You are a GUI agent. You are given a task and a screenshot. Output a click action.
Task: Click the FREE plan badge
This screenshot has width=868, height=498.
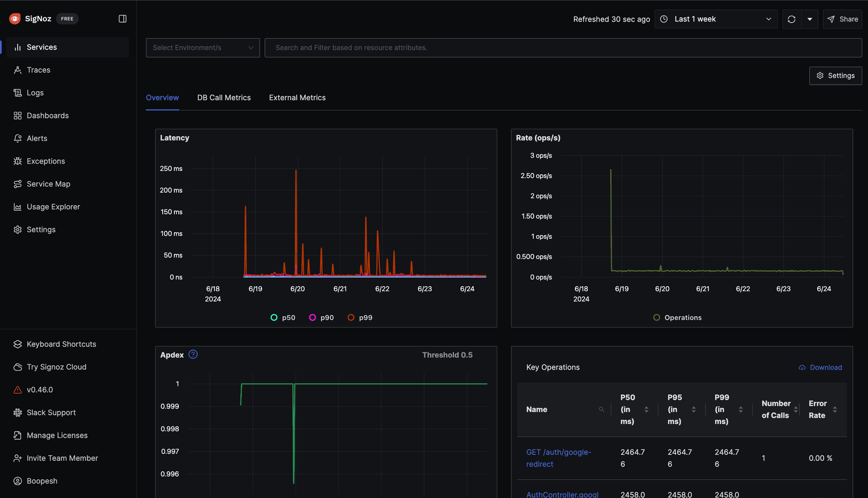[x=67, y=19]
